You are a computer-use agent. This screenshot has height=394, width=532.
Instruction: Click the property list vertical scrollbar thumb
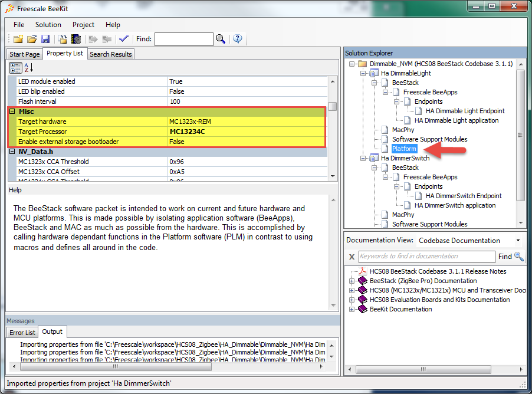[x=333, y=106]
